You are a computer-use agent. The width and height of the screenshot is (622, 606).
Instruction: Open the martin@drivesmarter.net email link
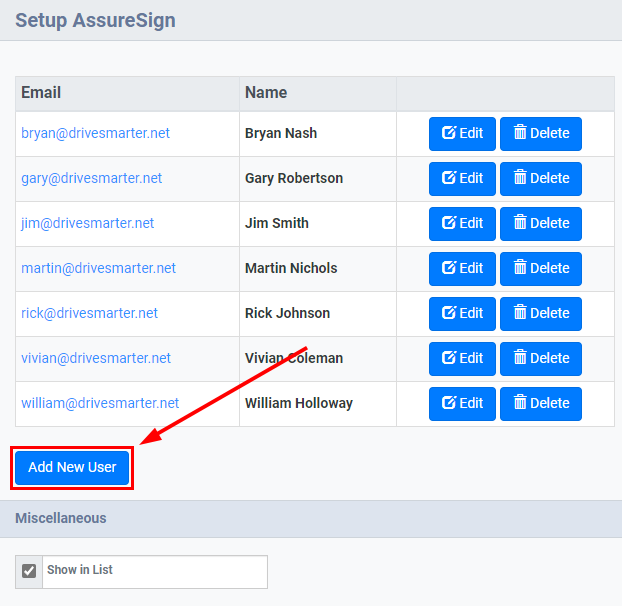98,268
